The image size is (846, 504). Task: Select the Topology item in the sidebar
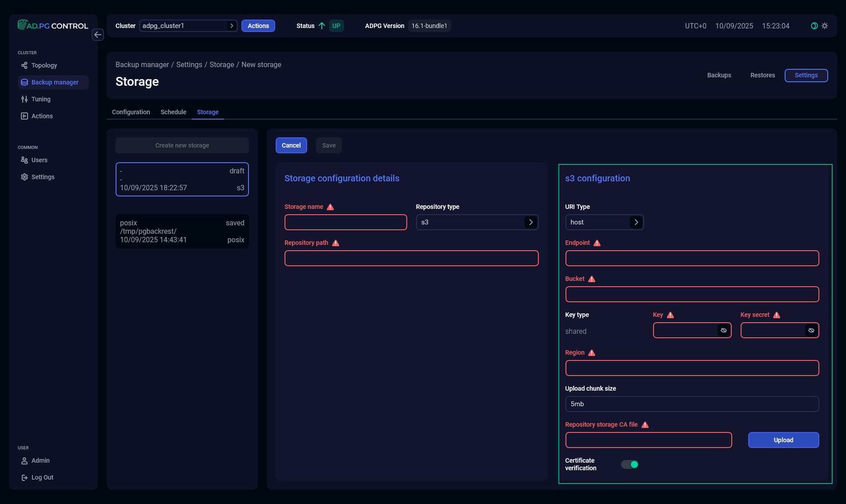[x=44, y=65]
